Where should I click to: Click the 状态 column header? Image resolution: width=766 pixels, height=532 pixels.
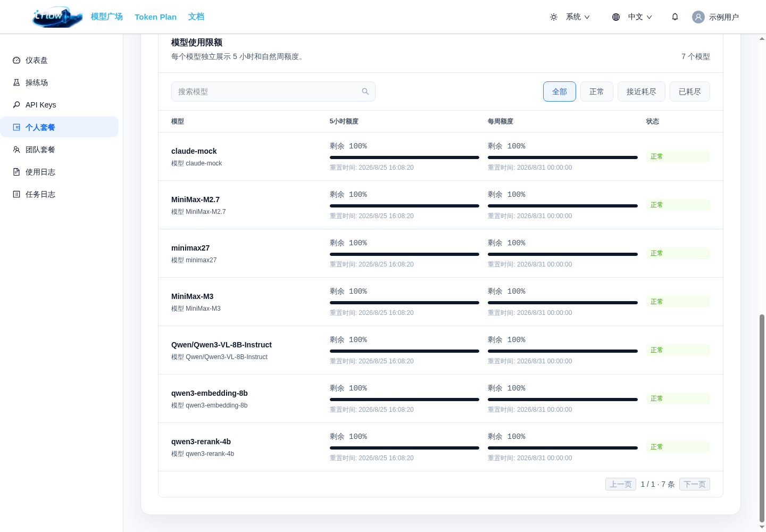click(653, 121)
